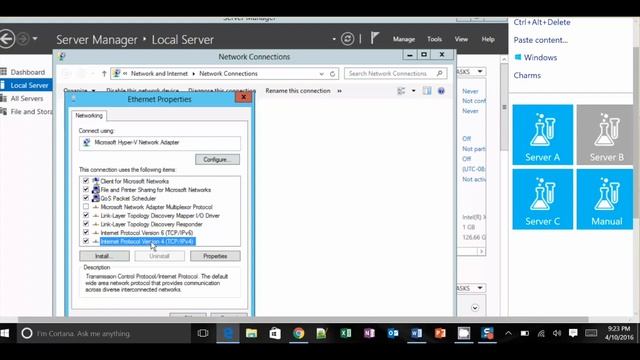Click the change view icon
The image size is (640, 360).
[401, 91]
